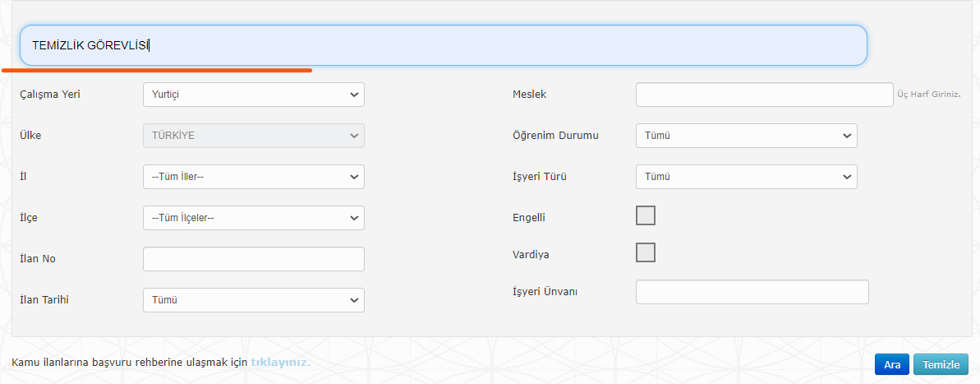The image size is (980, 384).
Task: Open the tıklayınız guide link
Action: (281, 362)
